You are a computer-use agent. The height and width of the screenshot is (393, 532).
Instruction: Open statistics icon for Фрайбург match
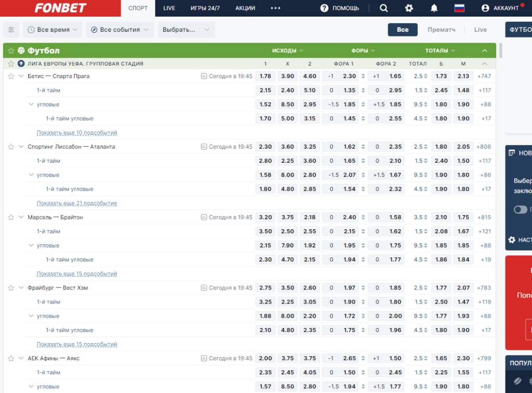pyautogui.click(x=204, y=288)
